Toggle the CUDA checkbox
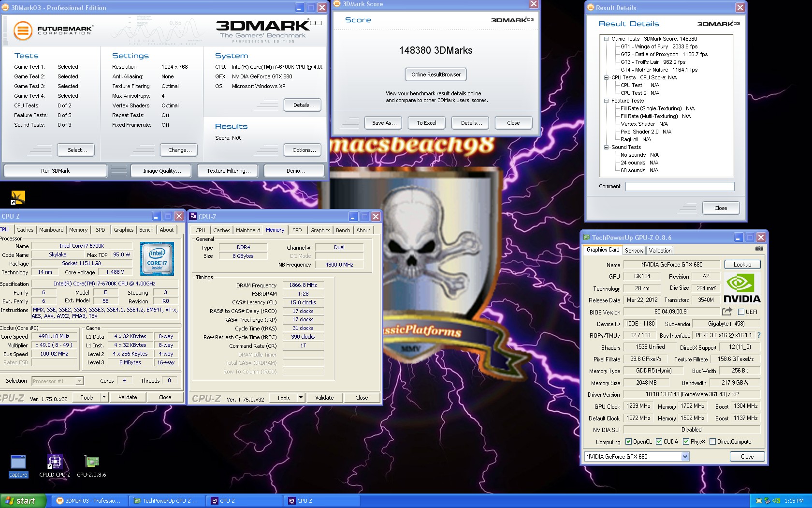Viewport: 812px width, 508px height. 659,441
